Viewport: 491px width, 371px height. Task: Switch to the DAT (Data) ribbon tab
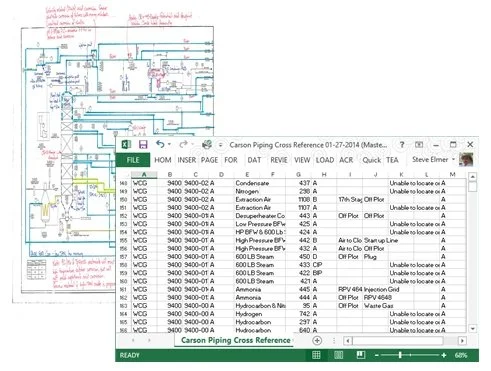[x=254, y=160]
